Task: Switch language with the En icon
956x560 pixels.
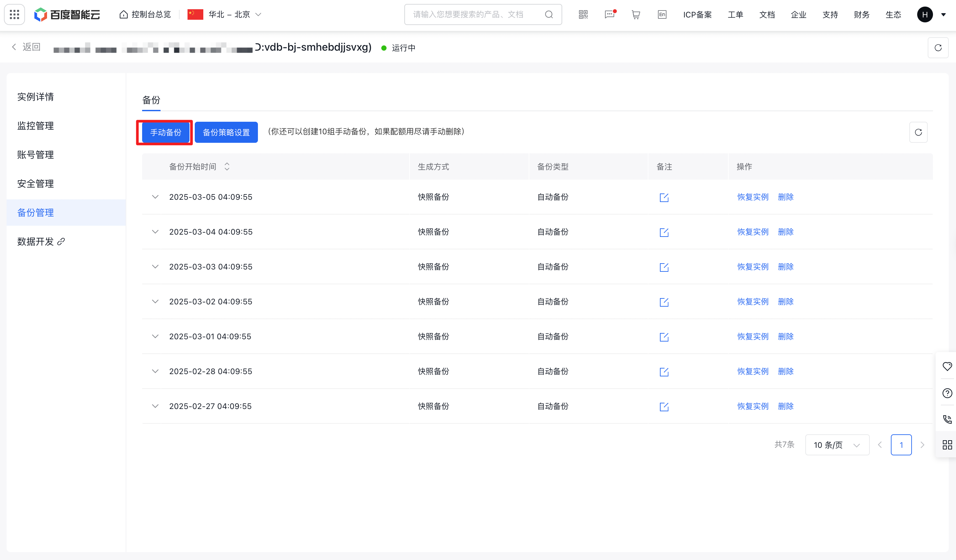Action: [662, 14]
